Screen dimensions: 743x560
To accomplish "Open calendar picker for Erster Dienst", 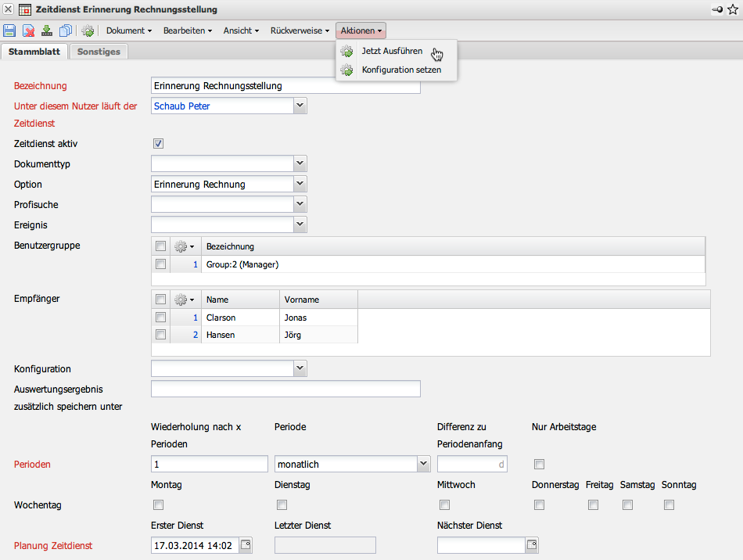I will (x=246, y=545).
